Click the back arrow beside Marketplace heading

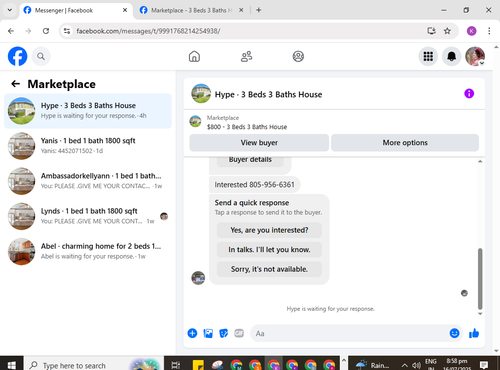15,84
